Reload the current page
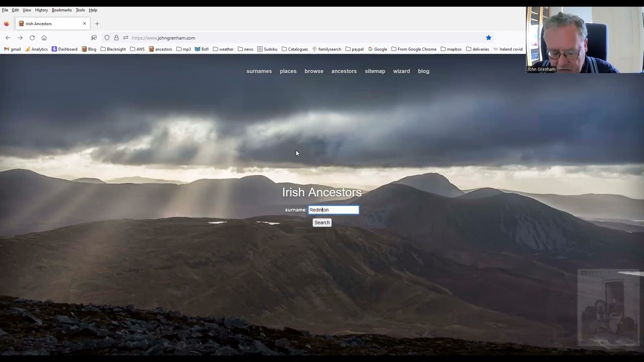Screen dimensions: 644x362 32,38
